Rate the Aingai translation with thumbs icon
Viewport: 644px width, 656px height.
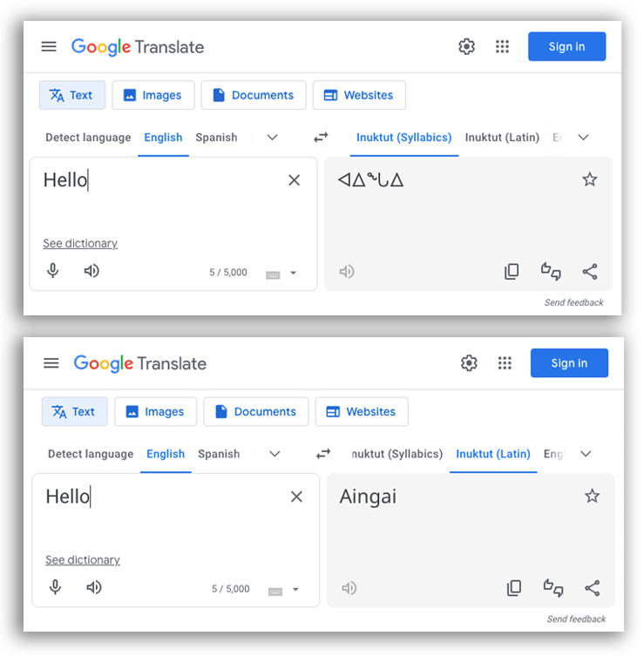pos(552,588)
